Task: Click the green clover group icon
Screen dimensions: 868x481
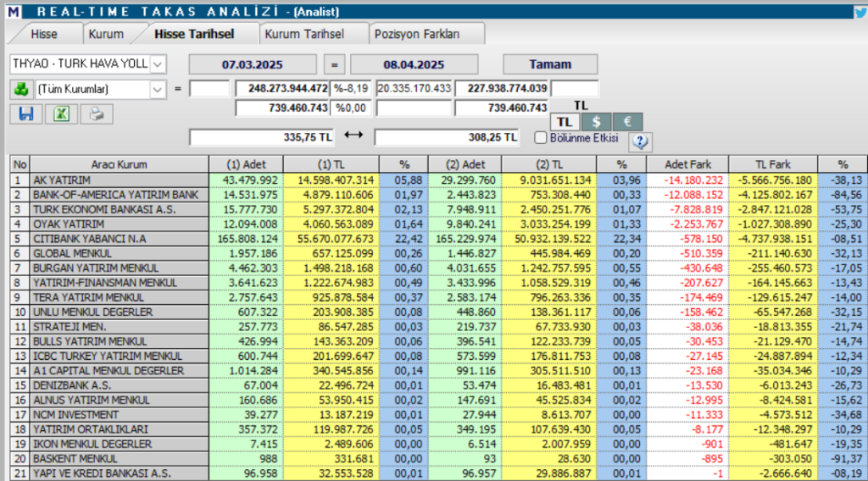Action: click(x=20, y=89)
